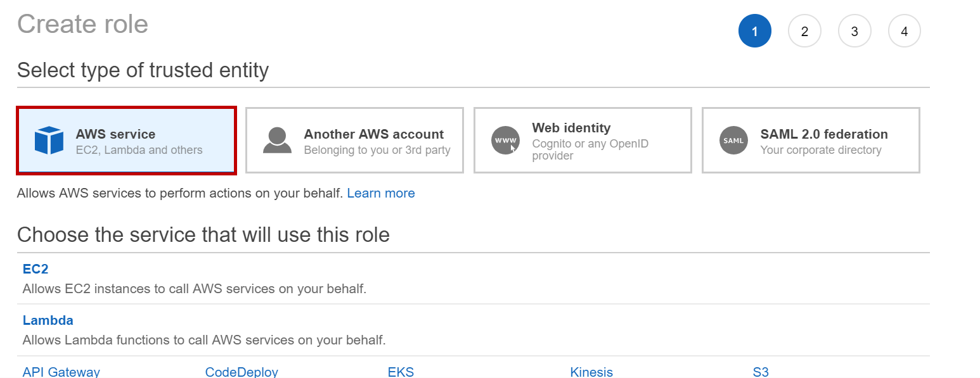Pick SAML 2.0 federation entity type
Screen dimensions: 980x378
(x=811, y=141)
